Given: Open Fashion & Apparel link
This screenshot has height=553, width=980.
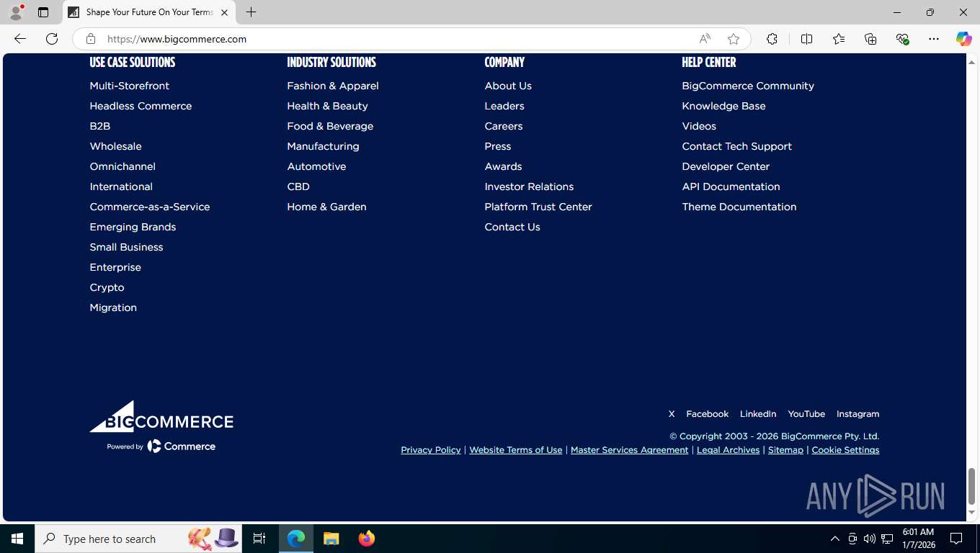Looking at the screenshot, I should pyautogui.click(x=333, y=86).
